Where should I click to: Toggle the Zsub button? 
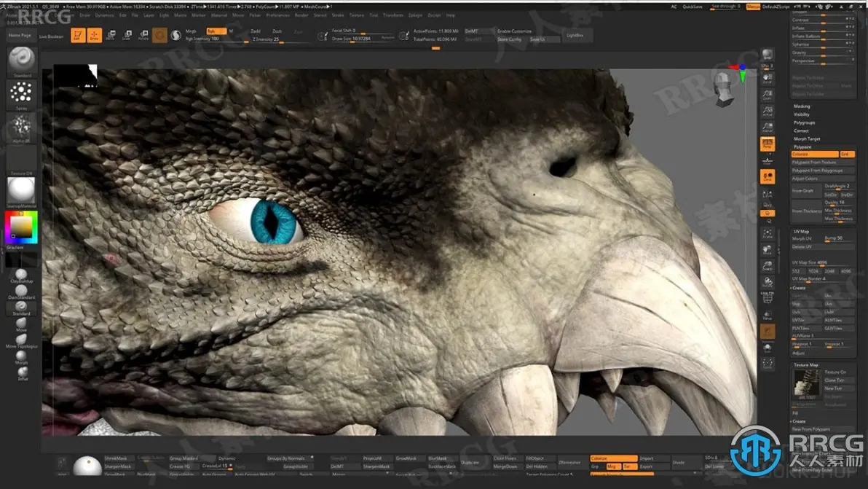[277, 31]
